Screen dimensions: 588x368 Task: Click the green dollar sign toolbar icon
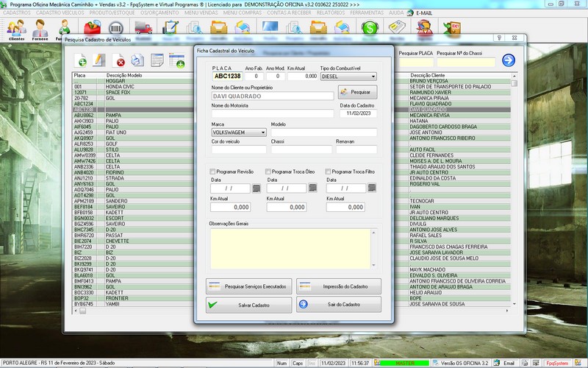370,28
